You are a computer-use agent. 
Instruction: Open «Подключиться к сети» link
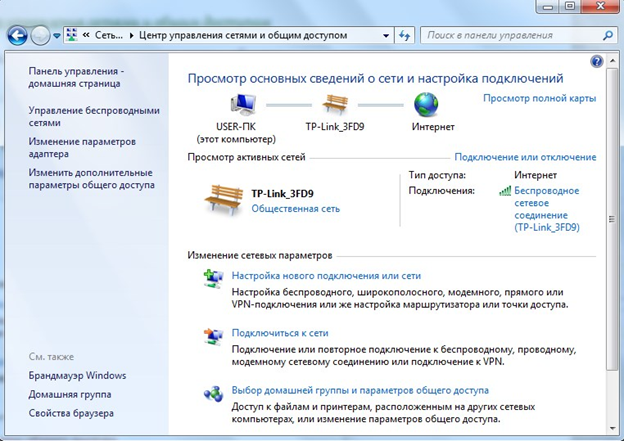(280, 333)
